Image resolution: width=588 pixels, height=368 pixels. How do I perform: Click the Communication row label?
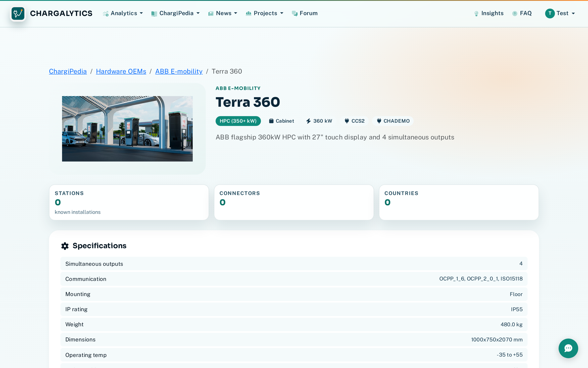coord(86,279)
